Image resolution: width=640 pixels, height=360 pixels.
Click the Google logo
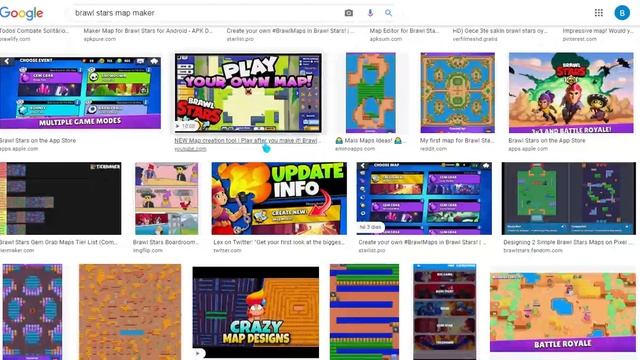point(22,13)
